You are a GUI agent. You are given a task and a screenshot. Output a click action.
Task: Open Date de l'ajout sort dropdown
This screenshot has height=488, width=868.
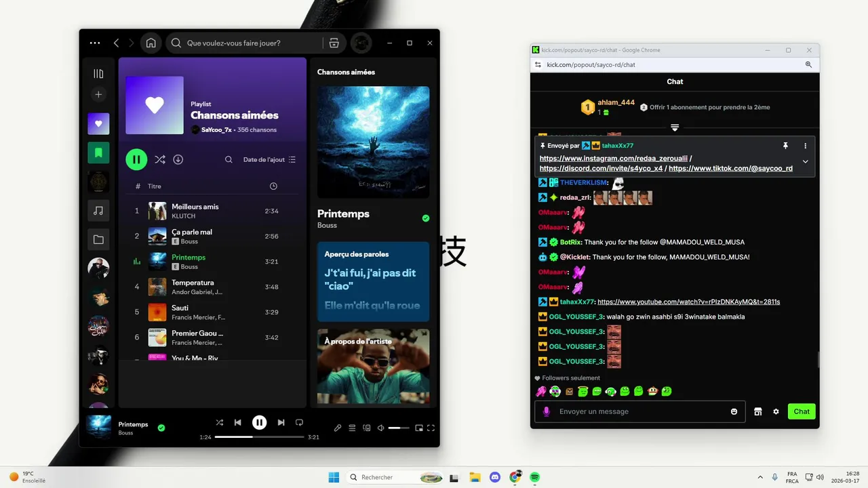pos(270,159)
